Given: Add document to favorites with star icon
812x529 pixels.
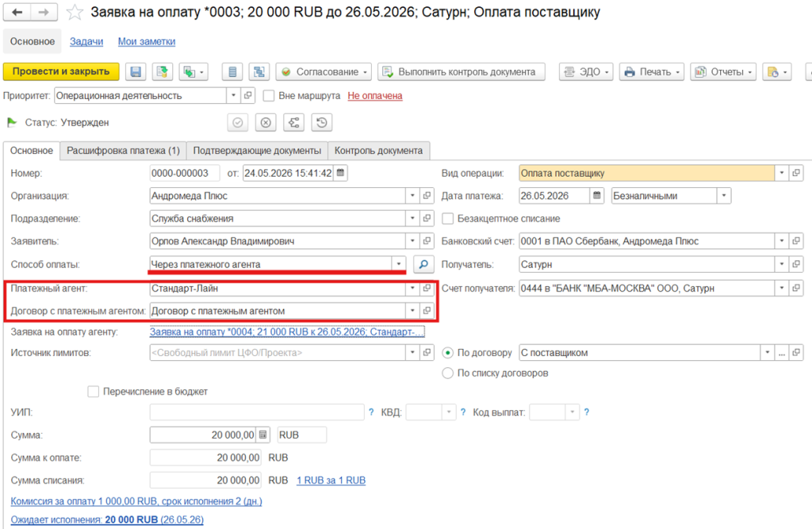Looking at the screenshot, I should (75, 12).
